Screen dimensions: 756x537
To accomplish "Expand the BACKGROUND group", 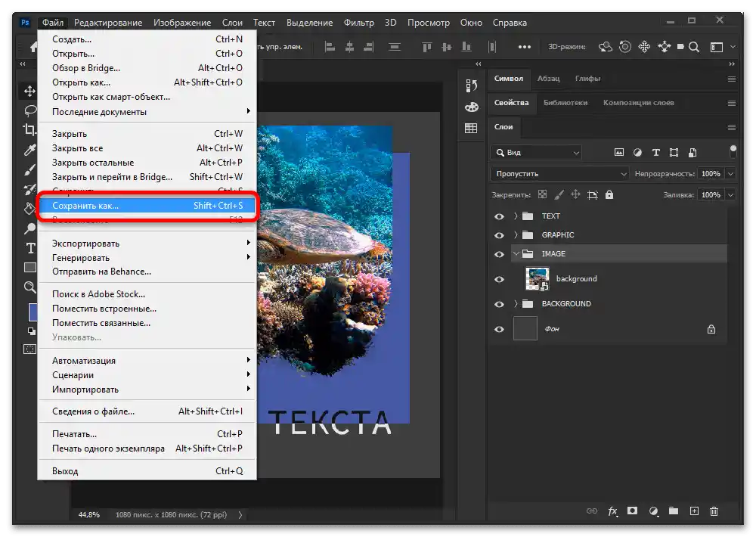I will 516,304.
